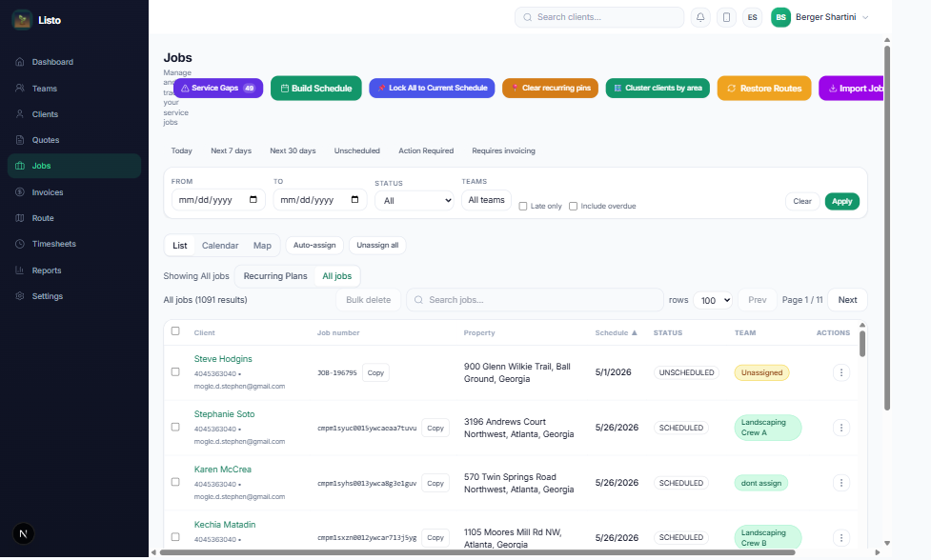Show Recurring Plans tab
The height and width of the screenshot is (560, 931).
click(275, 276)
